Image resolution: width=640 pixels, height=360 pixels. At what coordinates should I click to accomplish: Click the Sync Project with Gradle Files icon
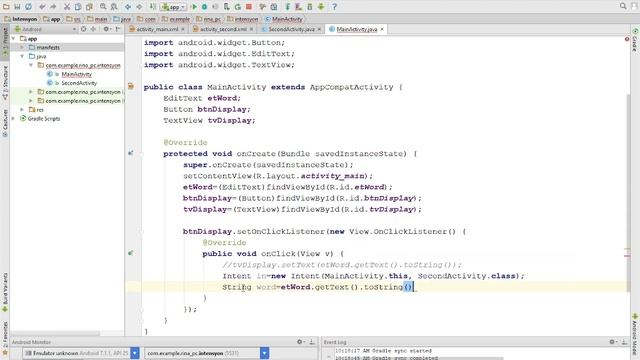pos(288,7)
